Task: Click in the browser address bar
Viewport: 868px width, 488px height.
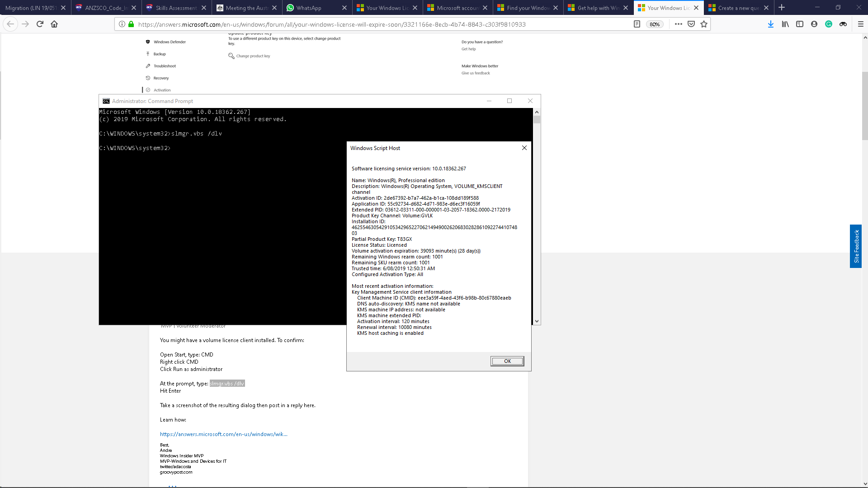Action: (332, 24)
